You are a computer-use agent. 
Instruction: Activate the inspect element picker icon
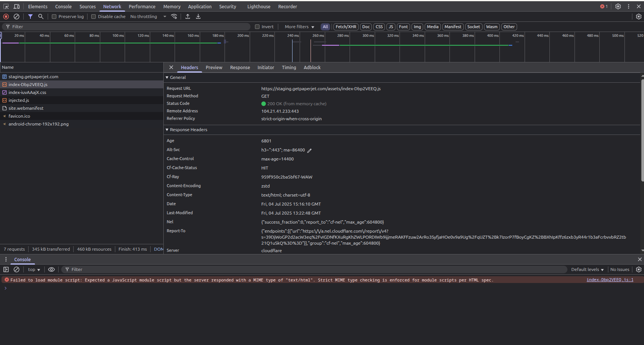pyautogui.click(x=6, y=6)
